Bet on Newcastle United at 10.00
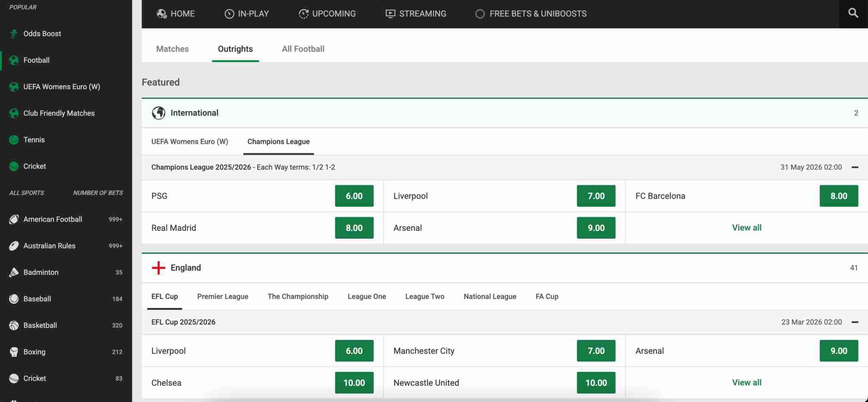The height and width of the screenshot is (402, 868). click(x=596, y=383)
